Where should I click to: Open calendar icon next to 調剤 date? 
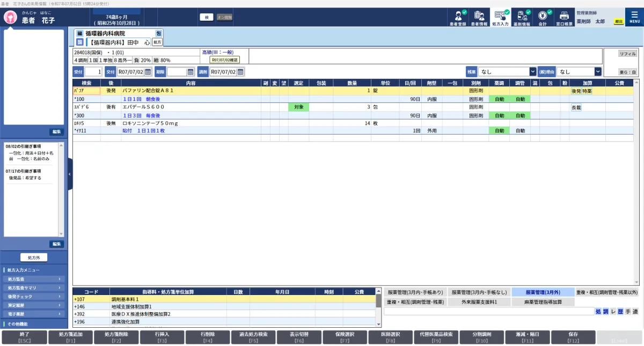(x=240, y=72)
